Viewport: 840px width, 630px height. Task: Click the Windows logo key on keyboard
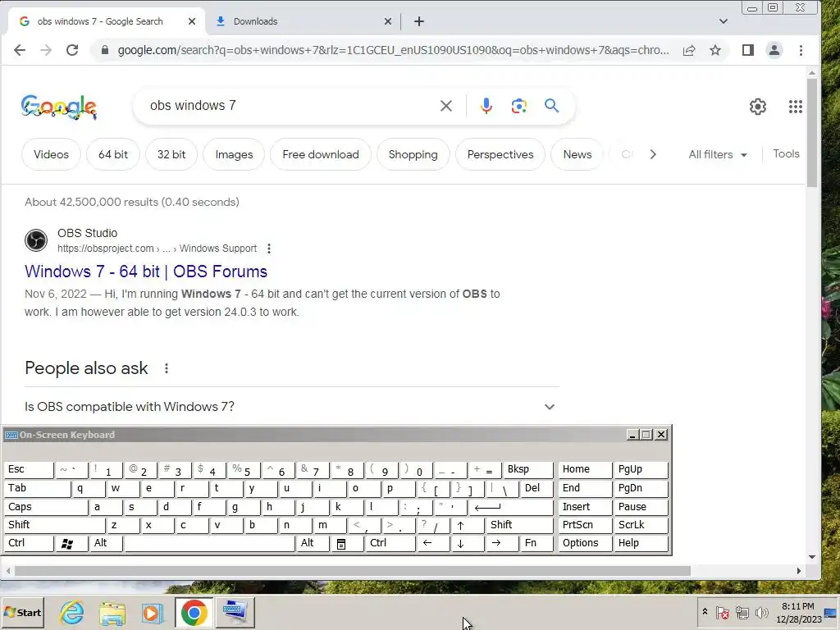[72, 543]
